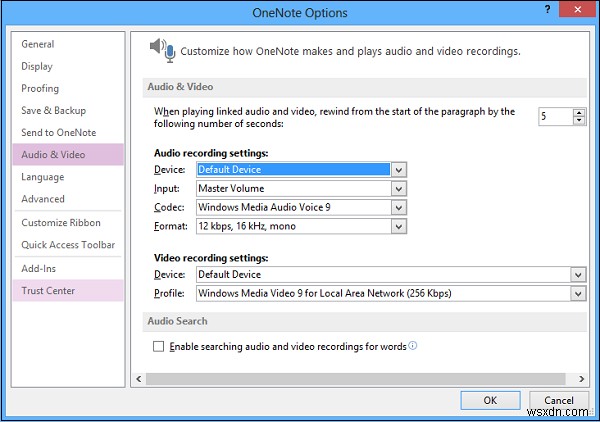This screenshot has height=422, width=600.
Task: Enable searching audio and video recordings checkbox
Action: [158, 347]
